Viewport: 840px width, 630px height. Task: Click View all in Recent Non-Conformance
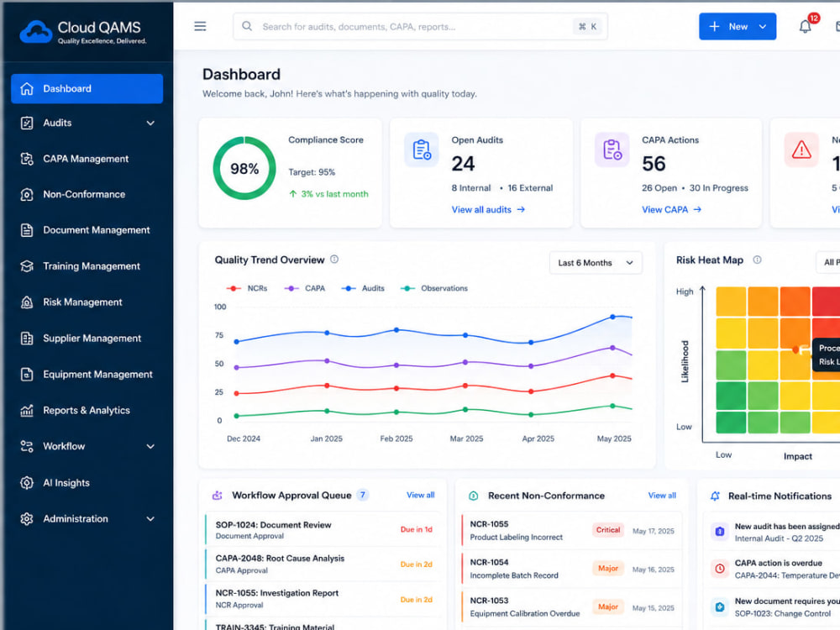point(662,496)
